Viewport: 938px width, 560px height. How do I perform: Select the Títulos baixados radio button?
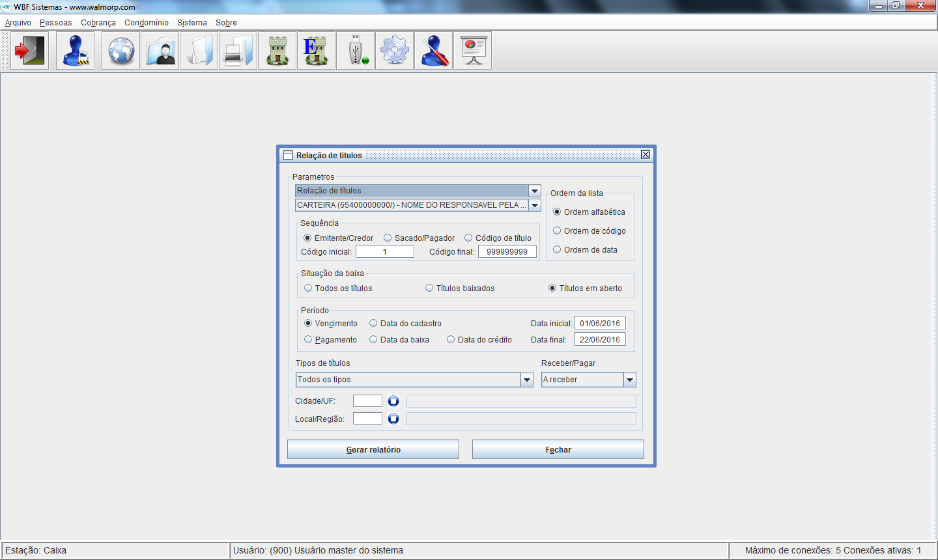429,288
